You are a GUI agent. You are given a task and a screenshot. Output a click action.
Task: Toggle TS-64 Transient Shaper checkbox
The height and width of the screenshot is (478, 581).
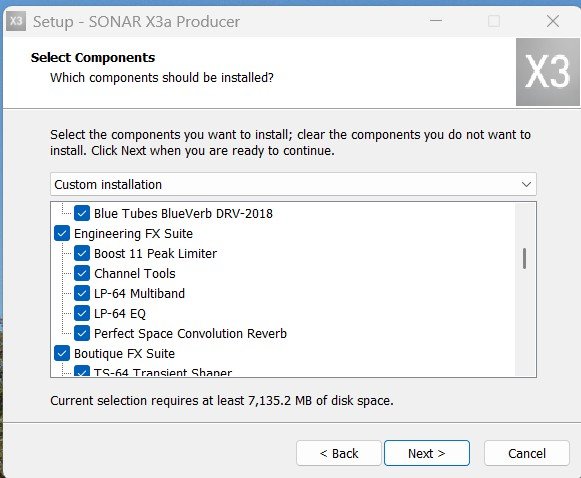(82, 371)
